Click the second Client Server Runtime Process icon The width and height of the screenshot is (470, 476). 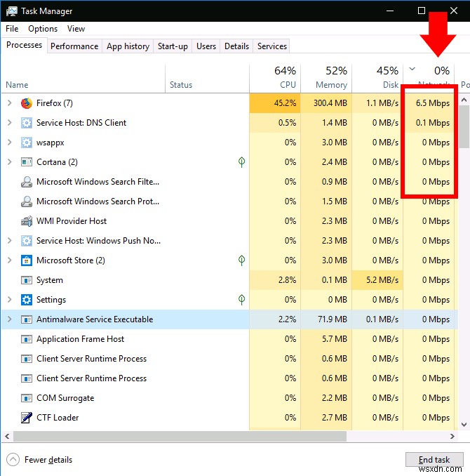(x=27, y=378)
